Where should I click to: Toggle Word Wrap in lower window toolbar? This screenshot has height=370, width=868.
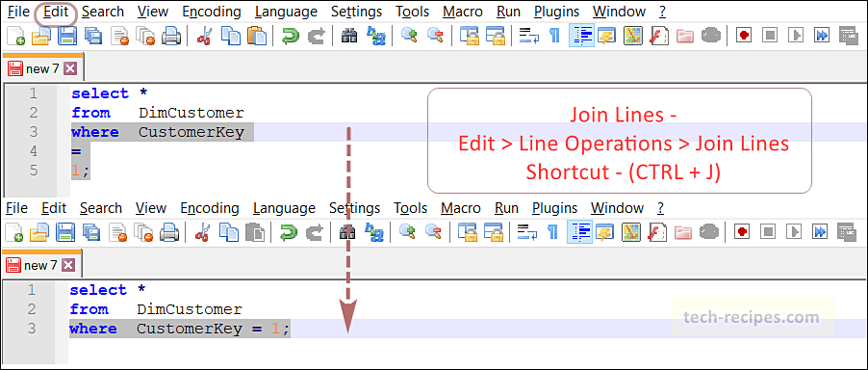pos(527,232)
